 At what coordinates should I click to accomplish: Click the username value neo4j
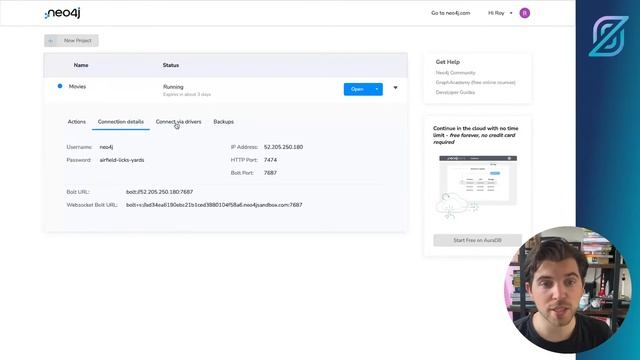click(107, 147)
